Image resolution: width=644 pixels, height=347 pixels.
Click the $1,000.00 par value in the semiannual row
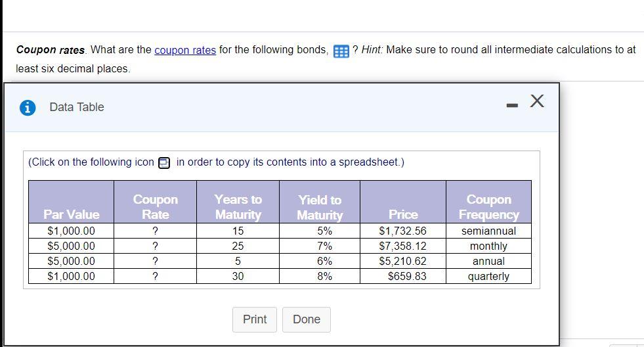coord(71,231)
